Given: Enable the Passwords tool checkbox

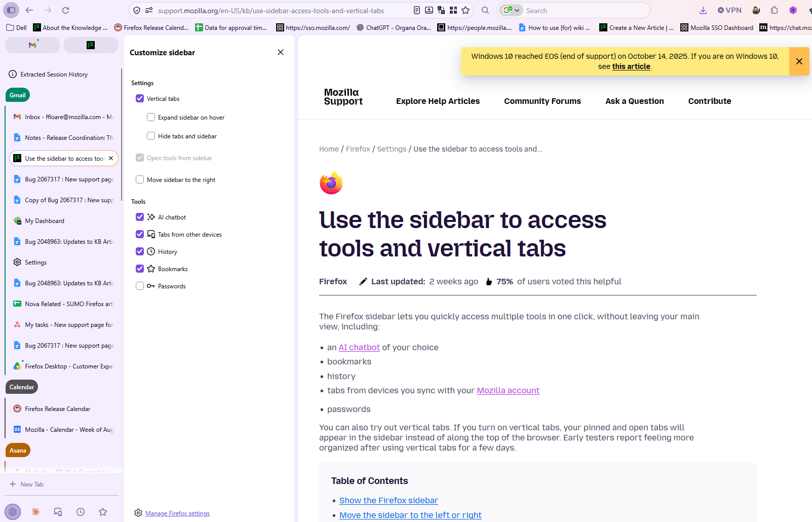Looking at the screenshot, I should pos(140,286).
